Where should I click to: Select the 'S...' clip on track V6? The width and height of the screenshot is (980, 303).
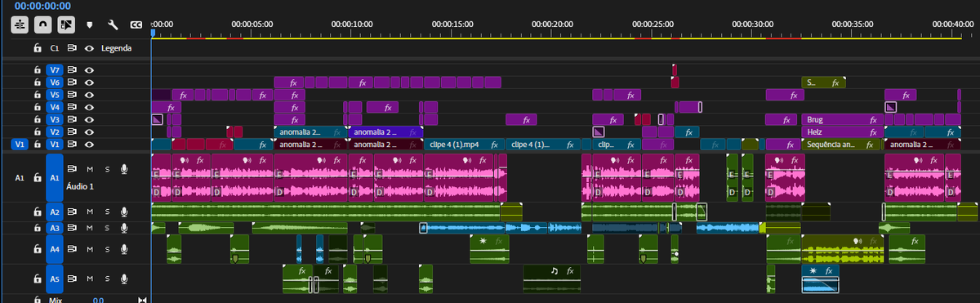pyautogui.click(x=823, y=82)
